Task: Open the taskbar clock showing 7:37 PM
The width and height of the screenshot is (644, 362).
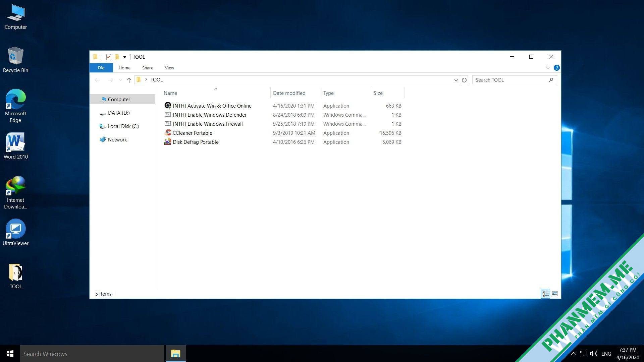Action: pyautogui.click(x=628, y=354)
